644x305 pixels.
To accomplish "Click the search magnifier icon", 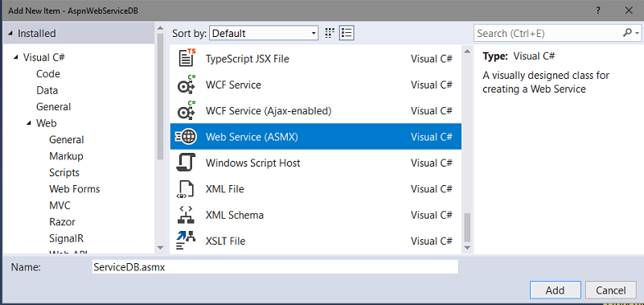I will point(628,33).
